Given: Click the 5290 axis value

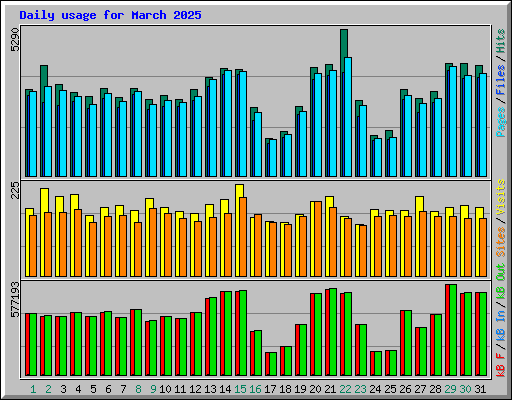Looking at the screenshot, I should coord(15,40).
